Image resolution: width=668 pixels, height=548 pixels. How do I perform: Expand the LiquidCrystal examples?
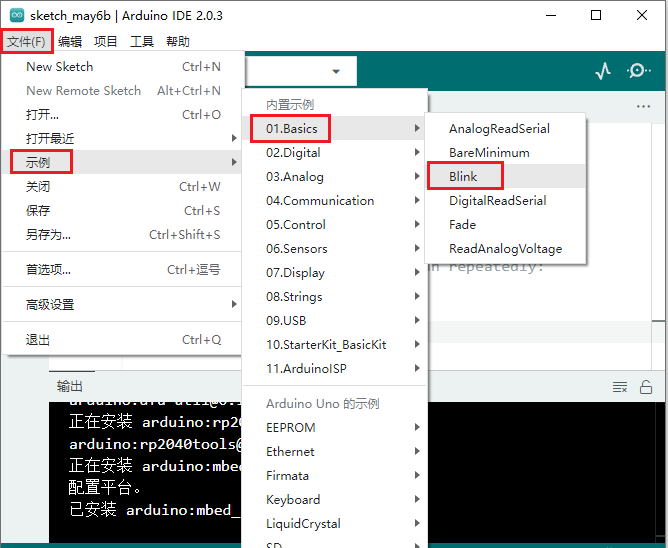click(334, 523)
